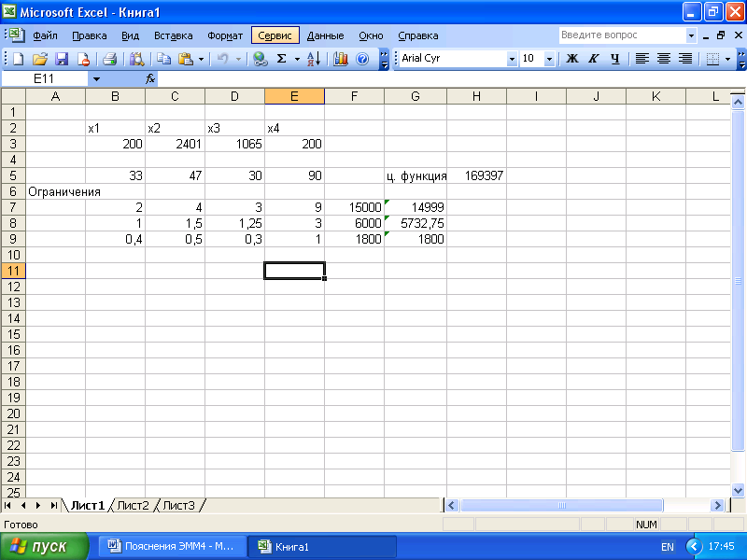The height and width of the screenshot is (560, 747).
Task: Open file with the folder icon
Action: [40, 59]
